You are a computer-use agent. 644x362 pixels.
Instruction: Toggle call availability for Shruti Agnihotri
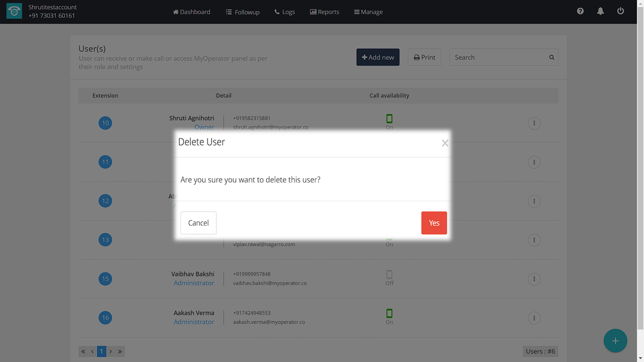pos(389,119)
